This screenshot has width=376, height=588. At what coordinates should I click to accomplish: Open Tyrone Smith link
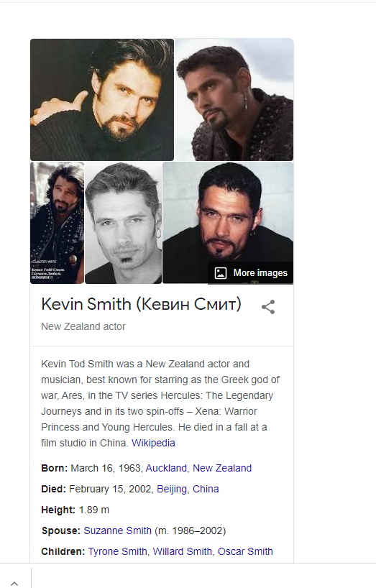pyautogui.click(x=117, y=551)
